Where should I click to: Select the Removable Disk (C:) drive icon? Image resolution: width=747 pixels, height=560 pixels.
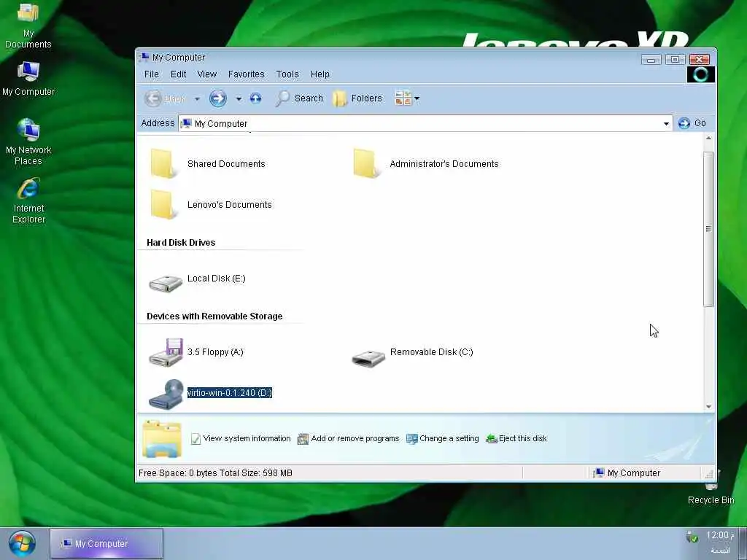pyautogui.click(x=368, y=357)
